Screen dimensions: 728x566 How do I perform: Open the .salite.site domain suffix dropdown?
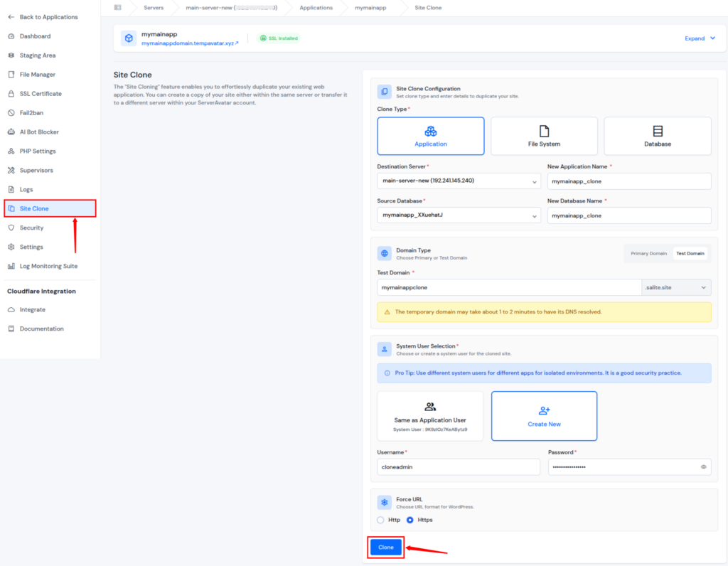click(676, 287)
